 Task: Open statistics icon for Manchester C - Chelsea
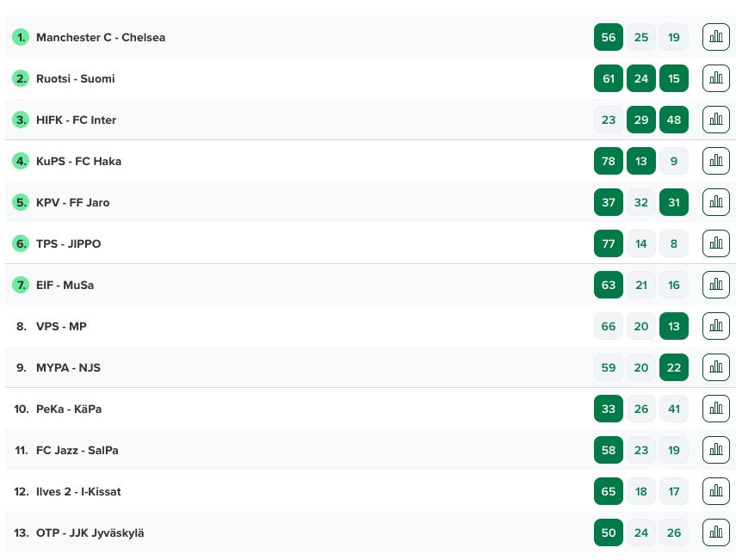click(x=716, y=37)
